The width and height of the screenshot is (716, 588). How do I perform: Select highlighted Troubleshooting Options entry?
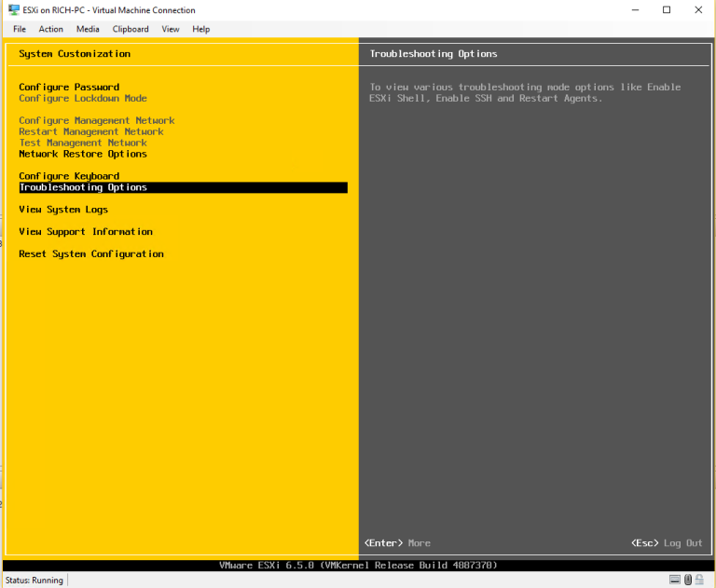(x=183, y=187)
